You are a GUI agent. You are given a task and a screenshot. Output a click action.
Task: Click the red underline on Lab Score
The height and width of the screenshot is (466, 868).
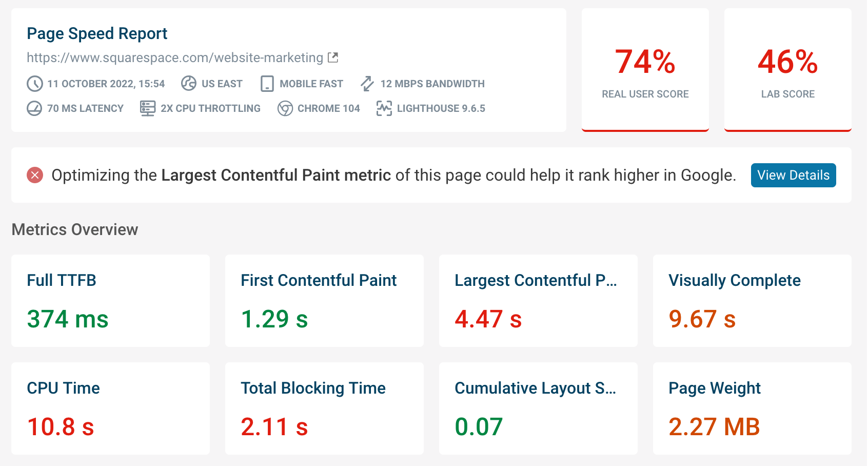787,131
